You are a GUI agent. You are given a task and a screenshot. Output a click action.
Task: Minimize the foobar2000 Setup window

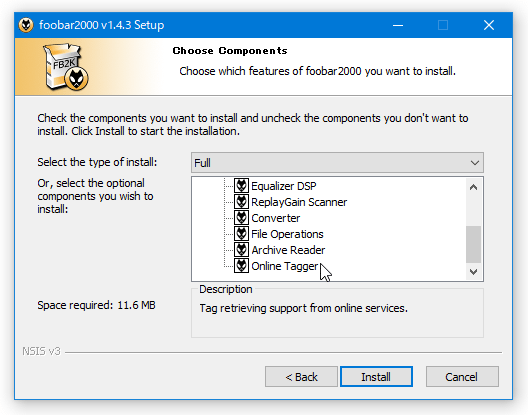pyautogui.click(x=398, y=25)
